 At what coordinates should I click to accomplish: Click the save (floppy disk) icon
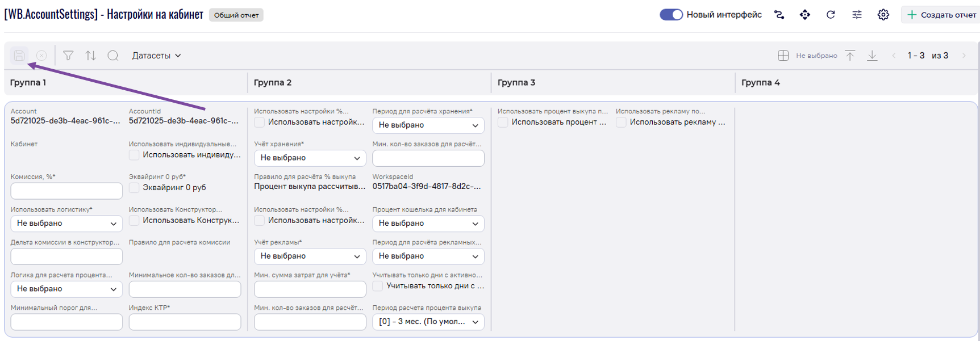click(19, 56)
